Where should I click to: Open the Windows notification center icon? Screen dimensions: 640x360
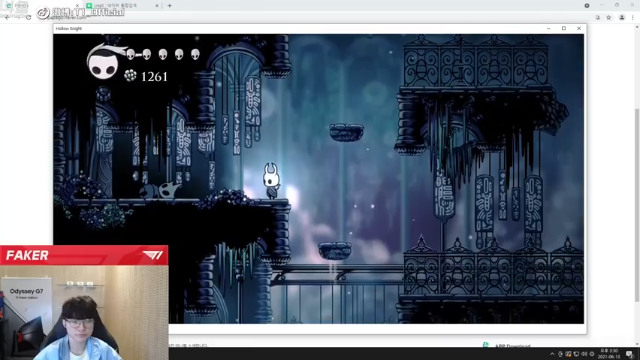tap(630, 354)
